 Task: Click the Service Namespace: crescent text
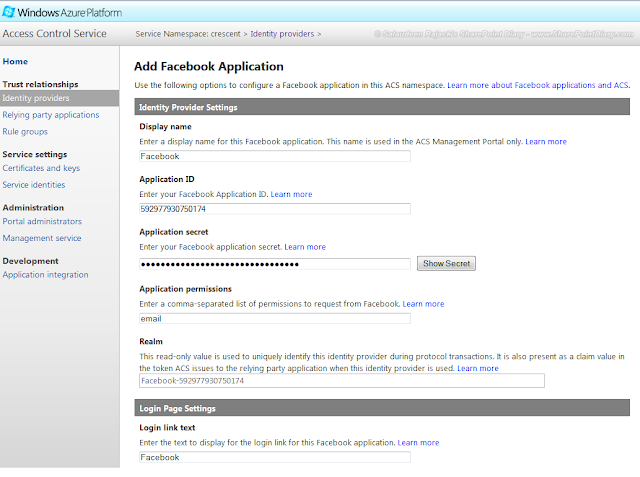[188, 34]
